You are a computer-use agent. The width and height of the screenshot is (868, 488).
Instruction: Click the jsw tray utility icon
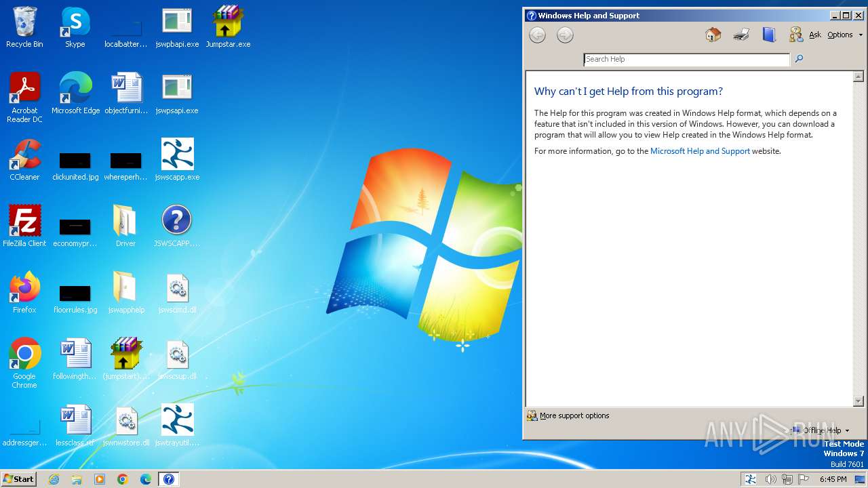click(751, 479)
